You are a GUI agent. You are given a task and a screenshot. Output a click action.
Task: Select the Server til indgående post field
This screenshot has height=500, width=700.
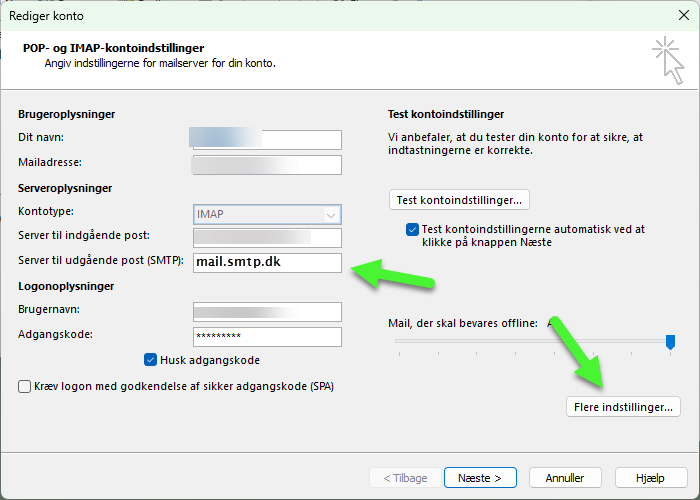(x=267, y=238)
